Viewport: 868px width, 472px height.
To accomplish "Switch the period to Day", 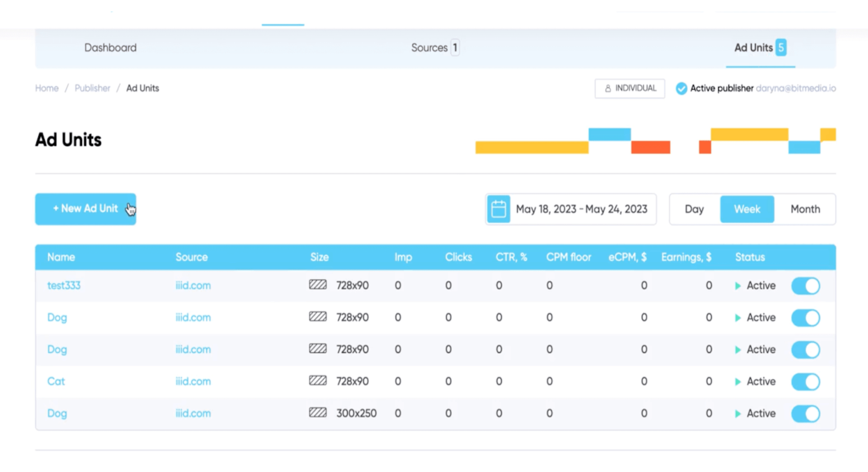I will point(694,209).
